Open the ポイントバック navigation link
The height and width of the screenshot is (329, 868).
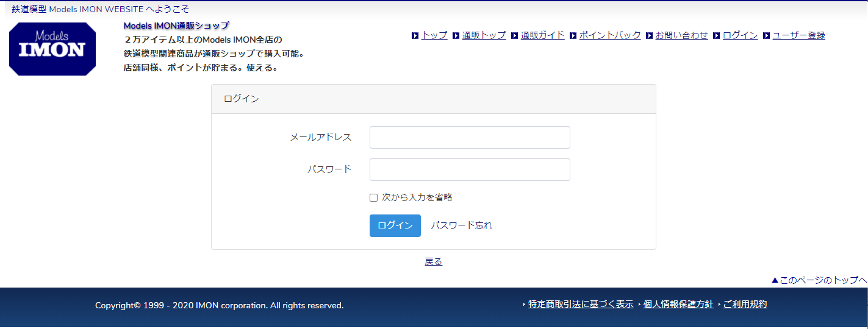[x=610, y=35]
